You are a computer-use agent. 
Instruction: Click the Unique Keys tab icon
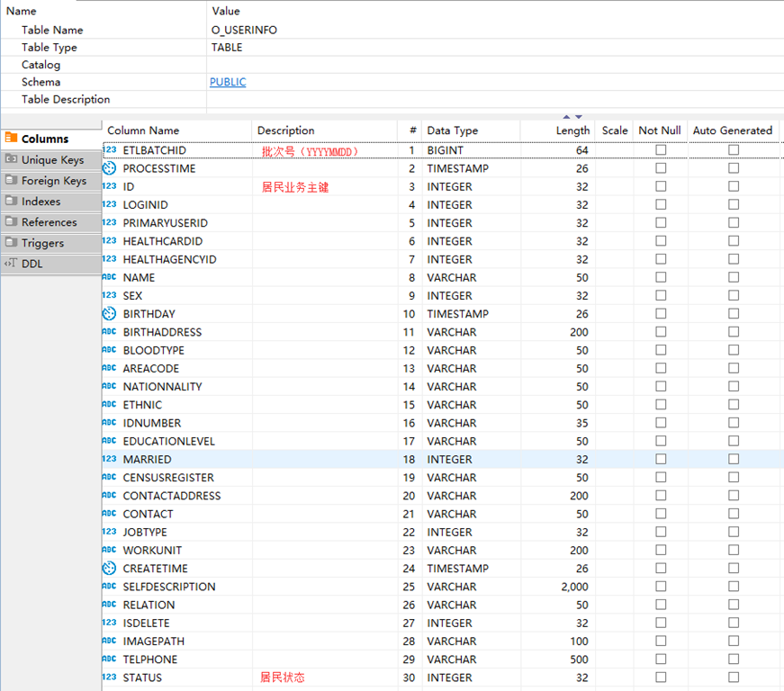coord(11,159)
